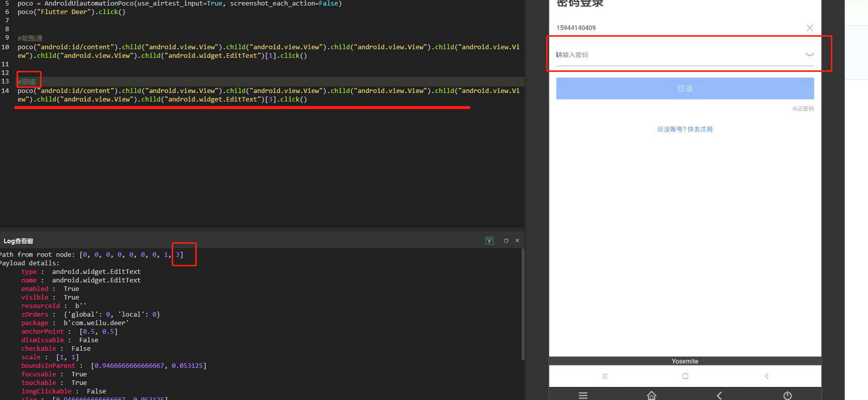Tap the phone's on-screen square home icon
This screenshot has height=400, width=868.
coord(685,376)
